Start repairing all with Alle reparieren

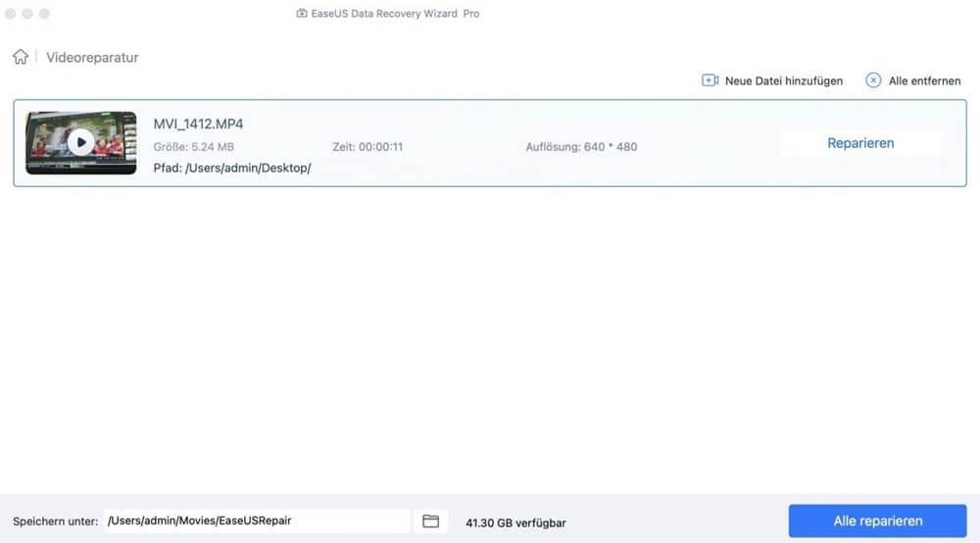click(877, 520)
